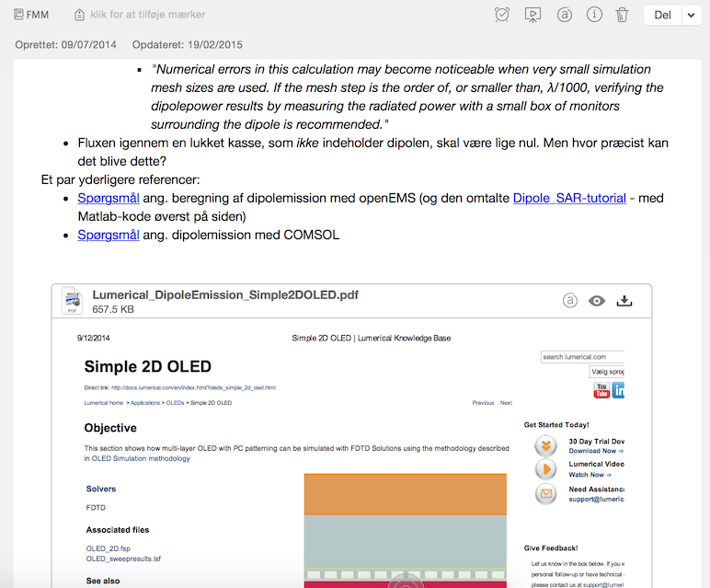
Task: Open the Dipole_SAR-tutorial link
Action: point(569,198)
